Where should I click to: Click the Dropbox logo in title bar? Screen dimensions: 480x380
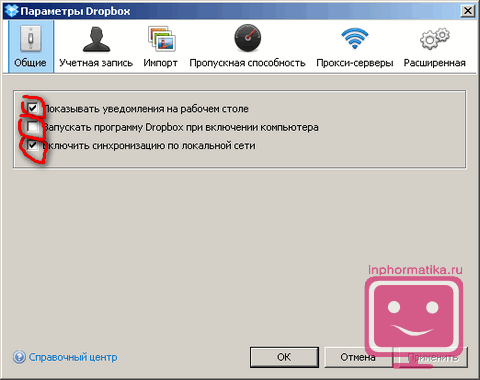[x=12, y=11]
